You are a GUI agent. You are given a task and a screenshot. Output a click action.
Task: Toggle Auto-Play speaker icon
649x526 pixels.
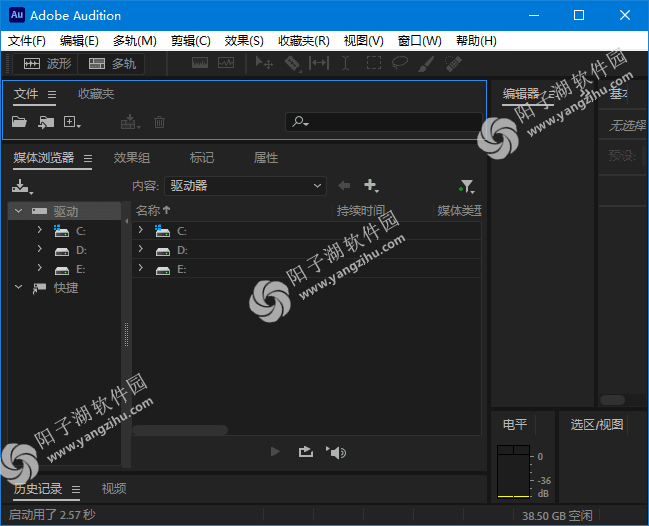coord(336,452)
